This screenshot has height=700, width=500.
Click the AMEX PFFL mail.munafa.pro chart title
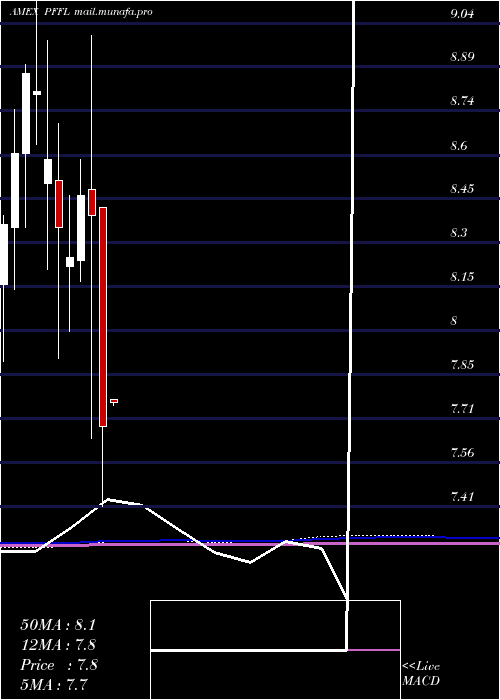point(81,12)
